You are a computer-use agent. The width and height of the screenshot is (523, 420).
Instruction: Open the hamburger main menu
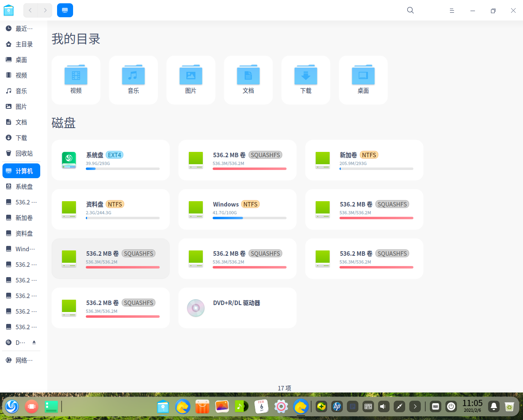(452, 11)
